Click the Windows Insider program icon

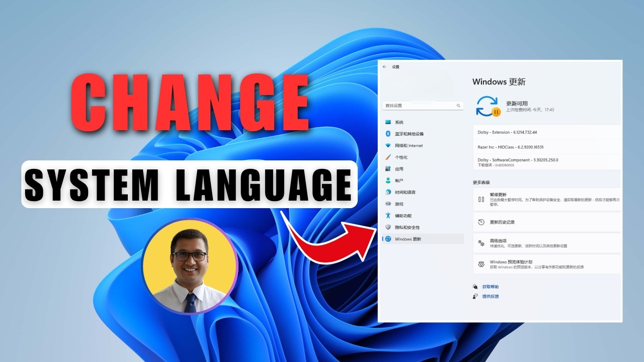(x=481, y=264)
